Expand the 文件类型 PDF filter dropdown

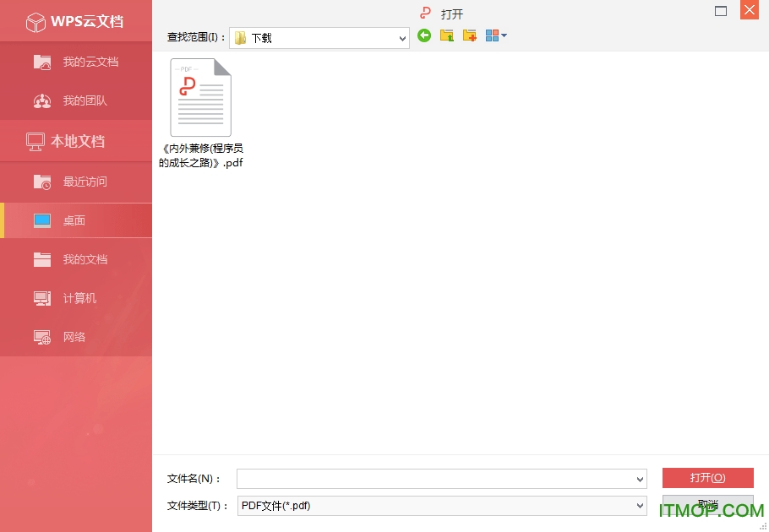click(639, 506)
